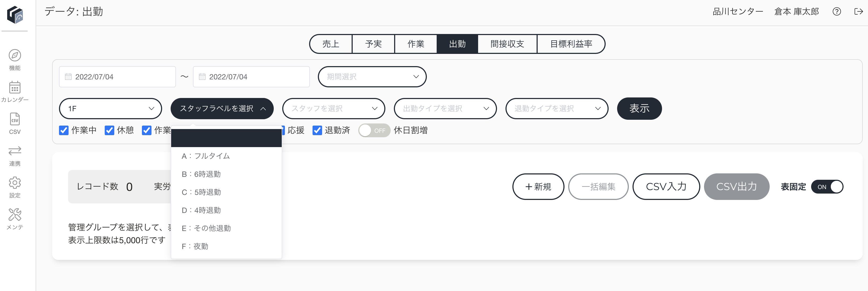Open the 設定 gear icon
868x291 pixels.
point(15,183)
